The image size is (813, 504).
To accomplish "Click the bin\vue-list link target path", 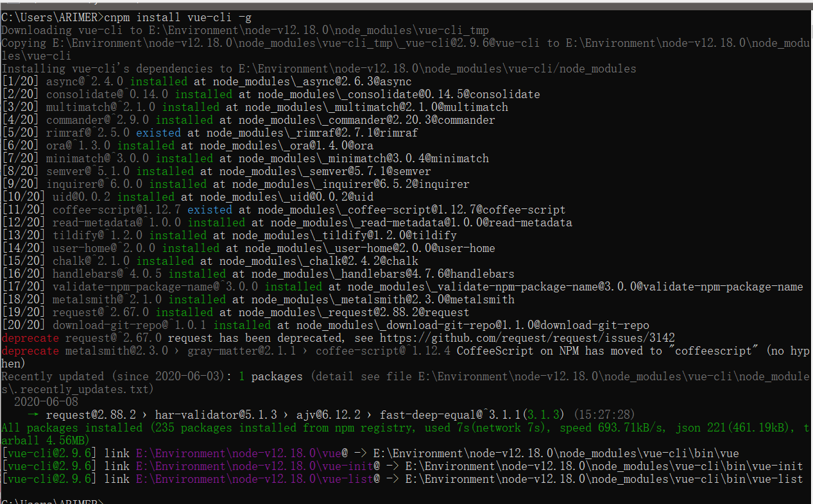I will [x=604, y=479].
